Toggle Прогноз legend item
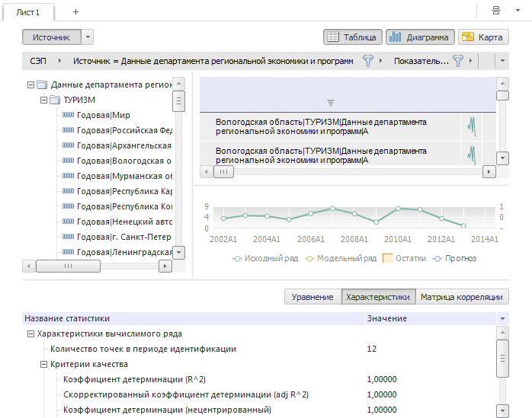 coord(454,259)
